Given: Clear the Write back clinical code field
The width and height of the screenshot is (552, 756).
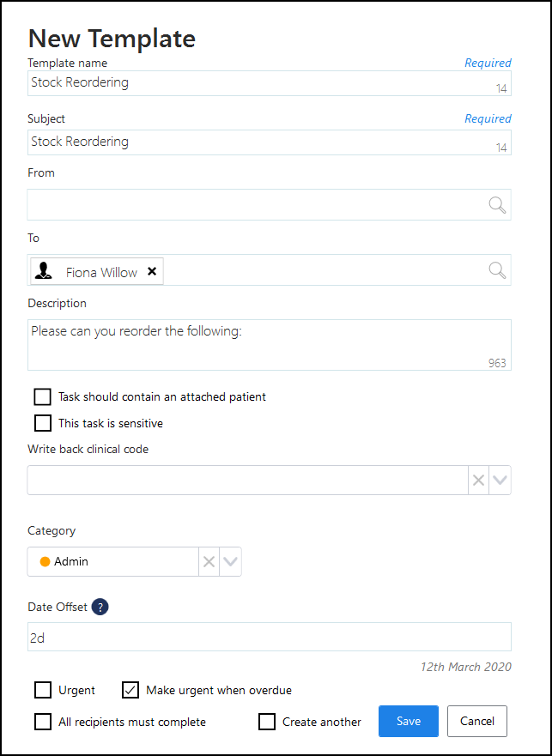Looking at the screenshot, I should (x=478, y=481).
